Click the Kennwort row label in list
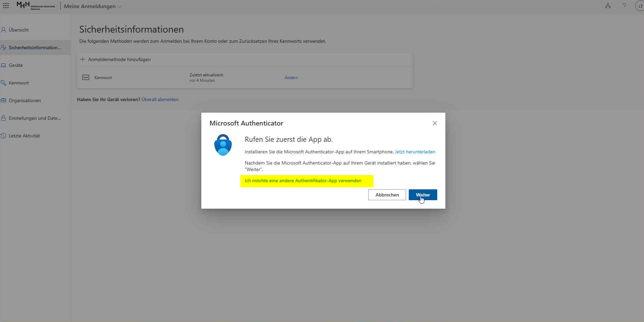This screenshot has width=644, height=322. tap(103, 78)
